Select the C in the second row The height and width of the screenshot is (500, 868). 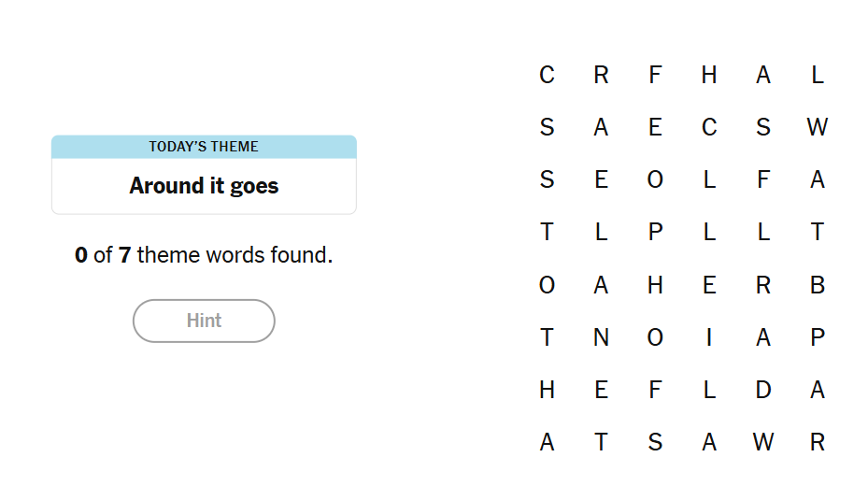pos(709,128)
